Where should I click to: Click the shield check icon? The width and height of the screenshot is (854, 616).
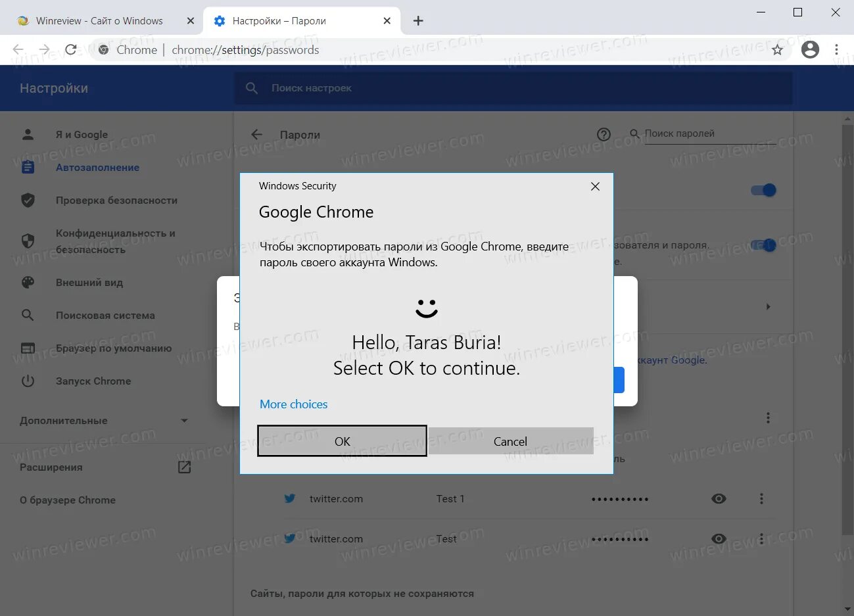(x=28, y=200)
